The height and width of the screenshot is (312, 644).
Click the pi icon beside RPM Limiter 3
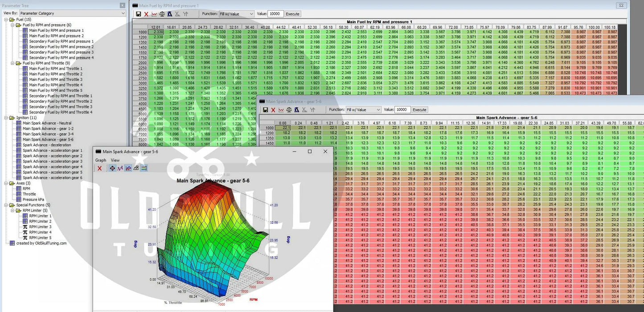25,227
